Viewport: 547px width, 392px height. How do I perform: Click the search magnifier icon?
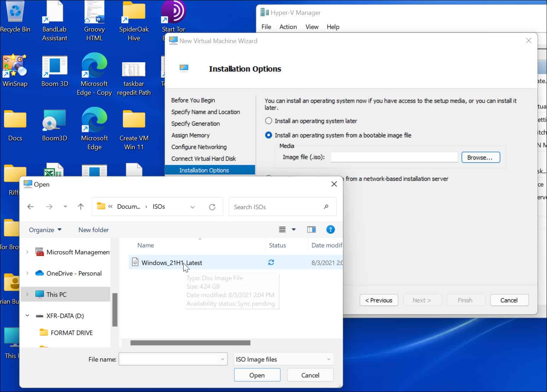coord(326,207)
